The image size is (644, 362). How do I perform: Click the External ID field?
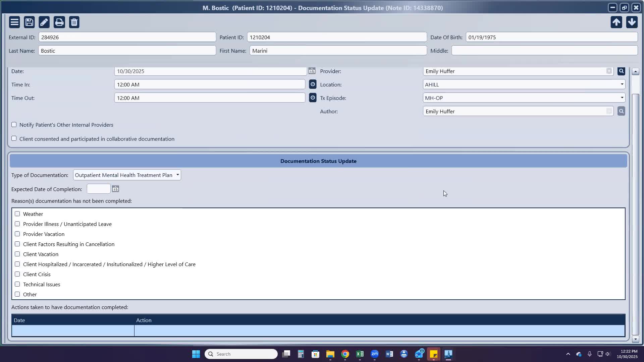pyautogui.click(x=127, y=37)
